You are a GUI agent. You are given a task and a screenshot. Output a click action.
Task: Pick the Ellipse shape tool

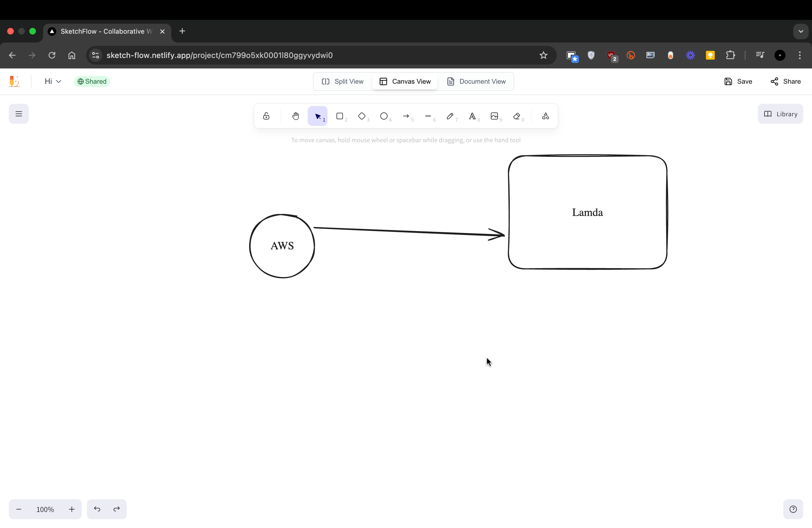pos(384,116)
